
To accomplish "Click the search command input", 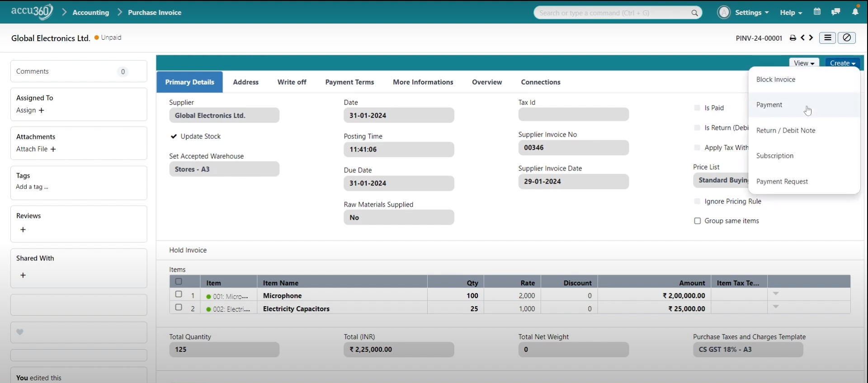I will click(618, 13).
